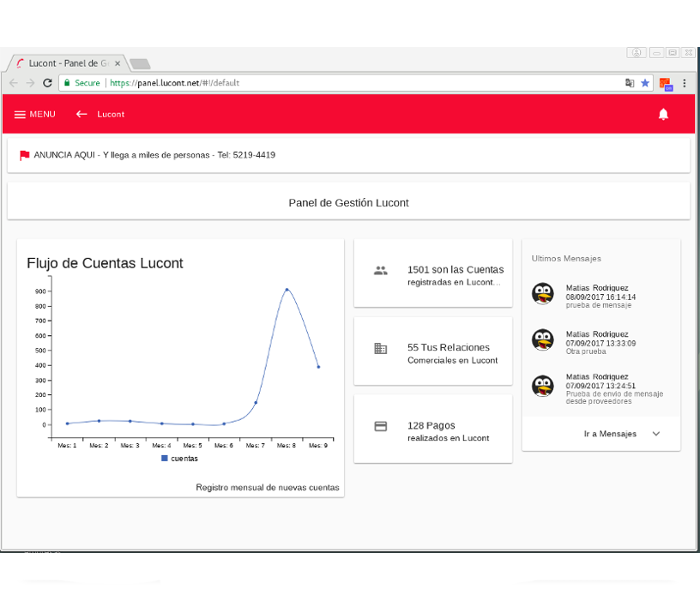Viewport: 700px width, 600px height.
Task: Click the Lucont title in the red header
Action: tap(111, 114)
